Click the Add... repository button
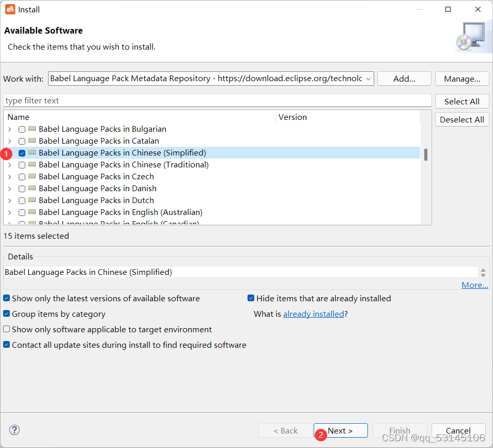 pos(404,79)
